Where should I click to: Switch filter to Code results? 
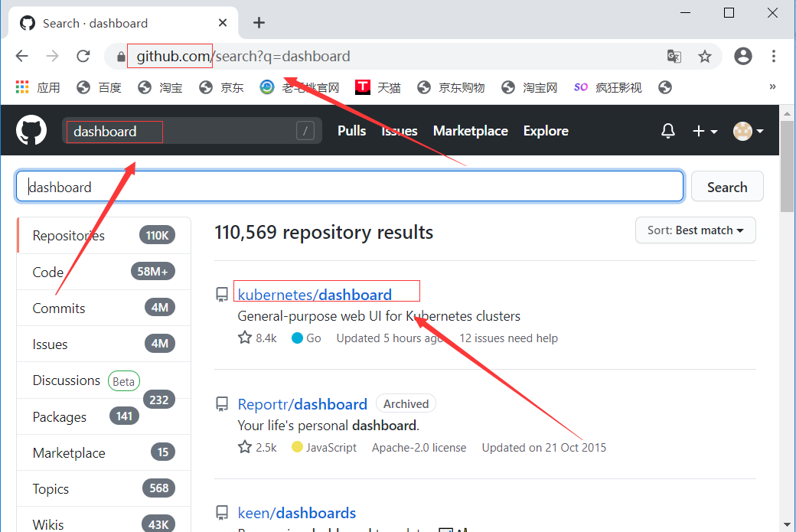click(x=47, y=272)
